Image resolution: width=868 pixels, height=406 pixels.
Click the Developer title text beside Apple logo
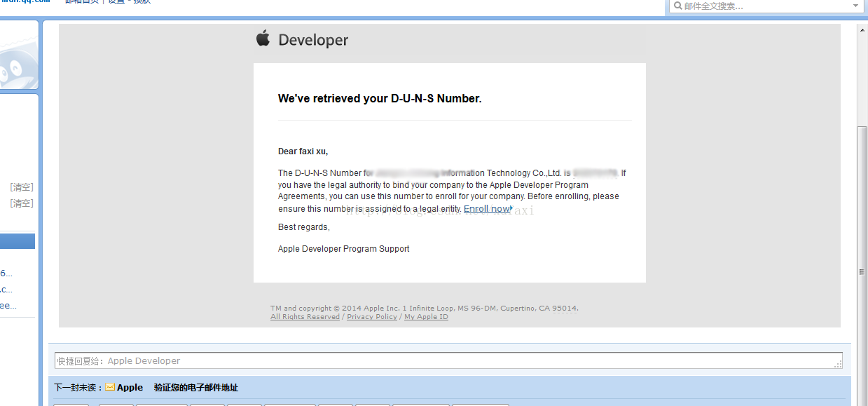(x=313, y=40)
